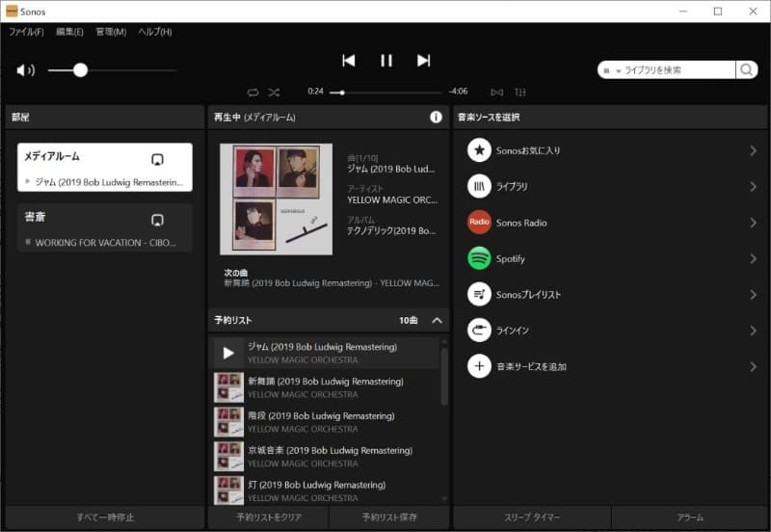Click すべて一時停止 button
The height and width of the screenshot is (532, 771).
[x=105, y=518]
